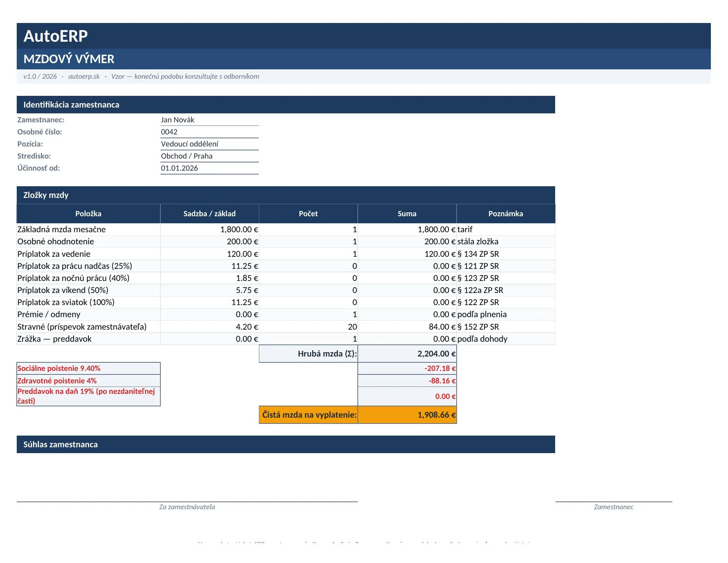Select the Položka column header

[x=88, y=214]
